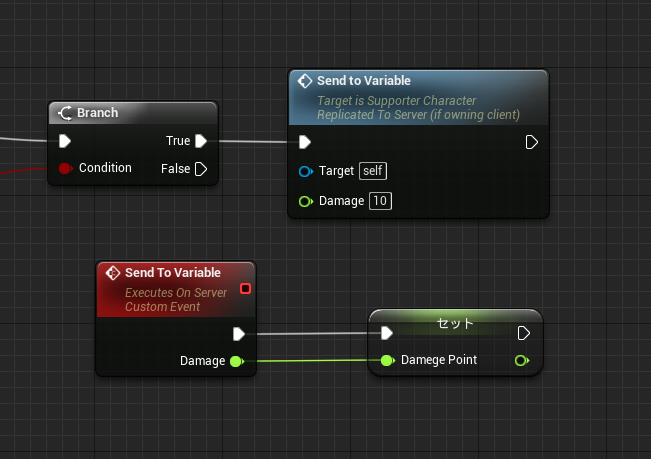Click the 'Damege Point' variable label
Viewport: 651px width, 459px height.
click(439, 360)
